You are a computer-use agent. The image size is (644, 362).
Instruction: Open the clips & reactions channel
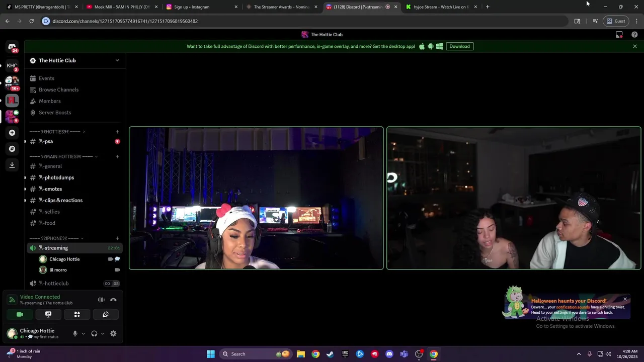click(74, 200)
